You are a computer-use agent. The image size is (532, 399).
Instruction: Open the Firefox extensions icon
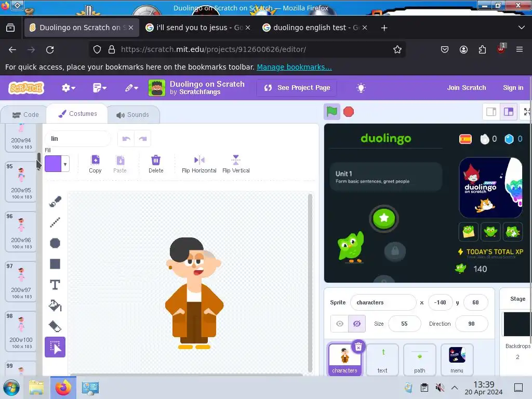tap(482, 50)
